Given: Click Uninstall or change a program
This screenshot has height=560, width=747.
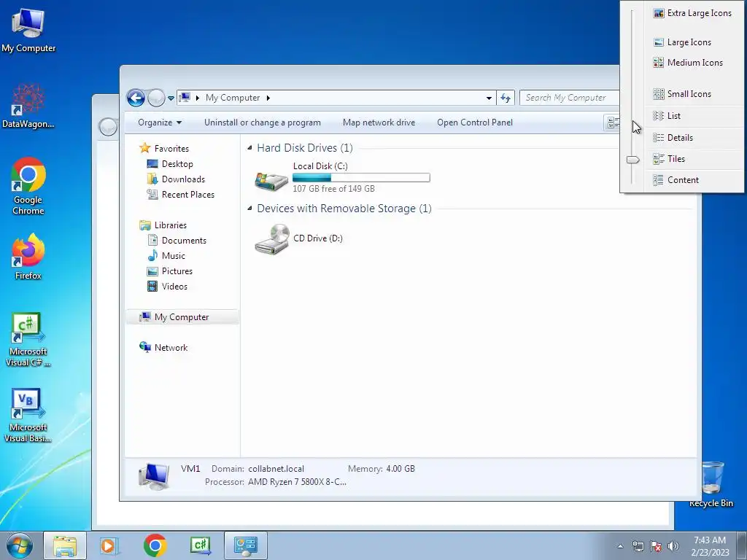Looking at the screenshot, I should [x=263, y=122].
